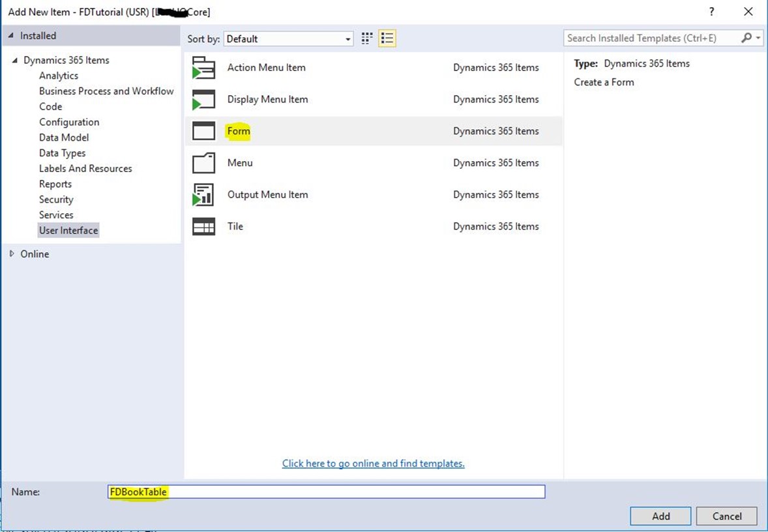This screenshot has width=768, height=532.
Task: Select the Display Menu Item template icon
Action: pos(203,100)
